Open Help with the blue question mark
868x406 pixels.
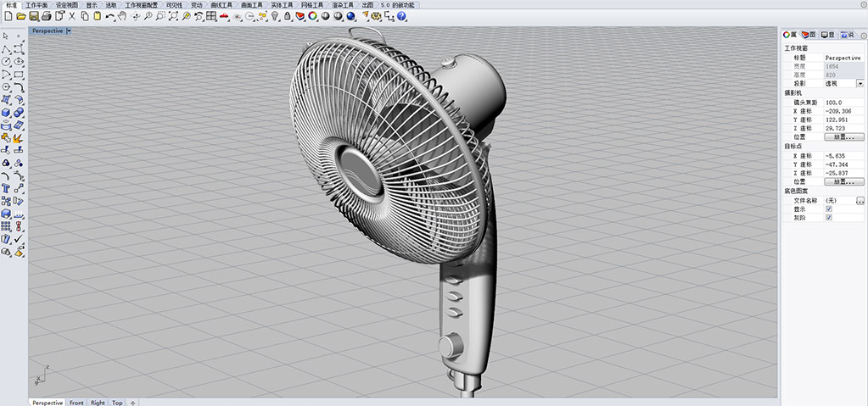(401, 16)
